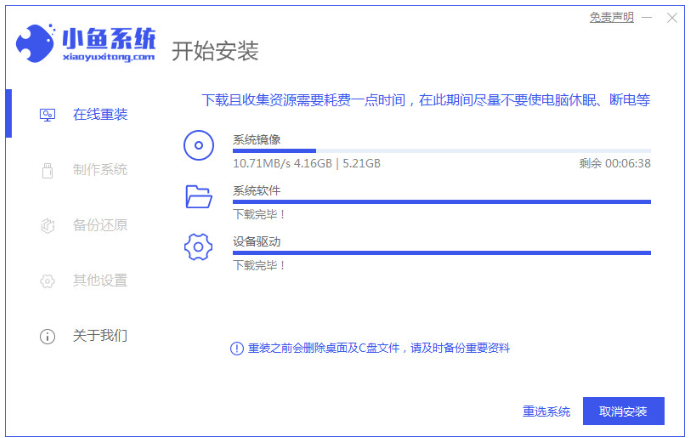This screenshot has width=690, height=438.
Task: Click the gear icon for 设备驱动
Action: coord(199,246)
